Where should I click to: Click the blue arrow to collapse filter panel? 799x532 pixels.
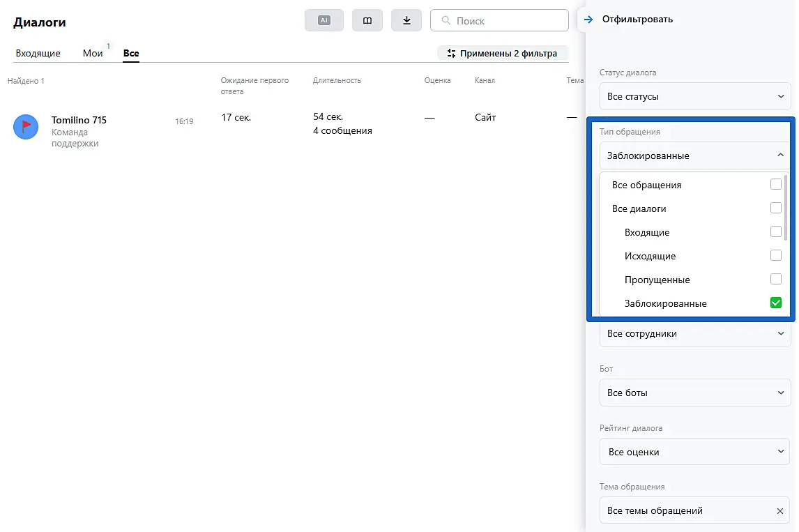pyautogui.click(x=588, y=20)
